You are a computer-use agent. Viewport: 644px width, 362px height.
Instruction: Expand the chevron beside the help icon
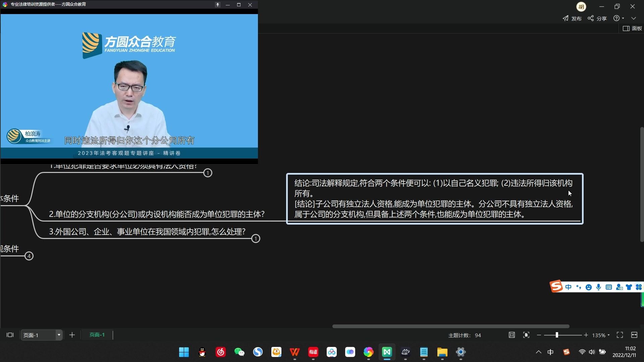(x=624, y=18)
